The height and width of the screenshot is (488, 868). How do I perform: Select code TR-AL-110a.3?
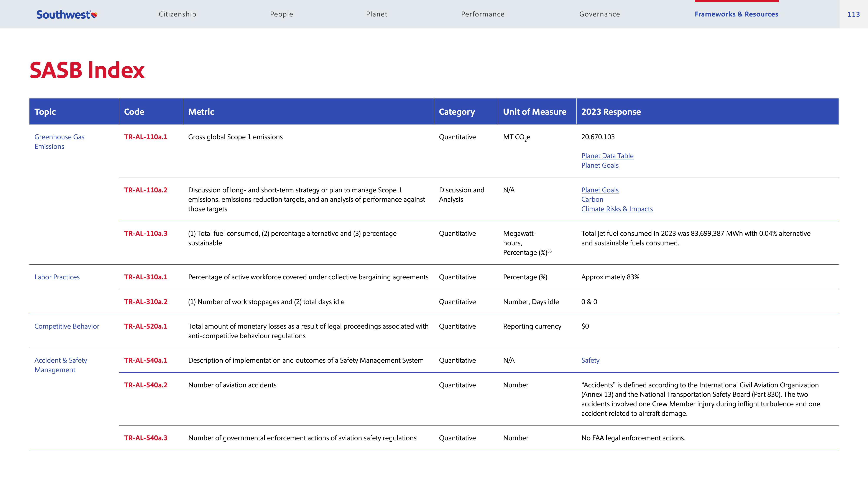(x=146, y=233)
